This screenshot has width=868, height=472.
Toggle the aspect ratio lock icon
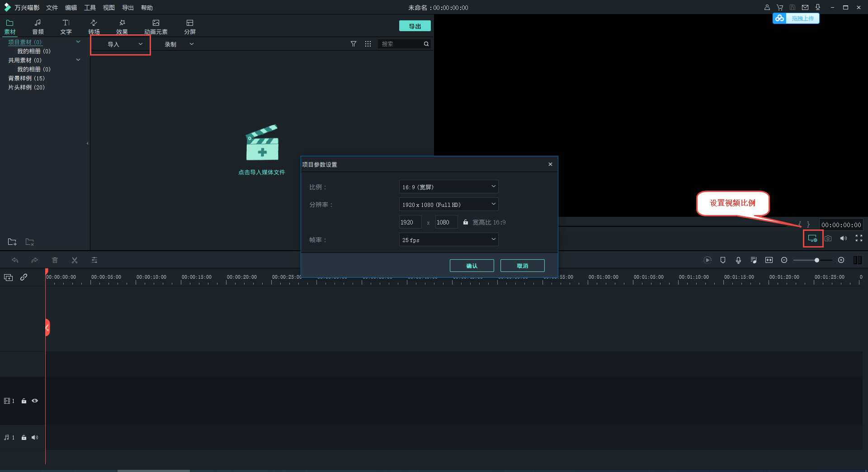coord(466,222)
